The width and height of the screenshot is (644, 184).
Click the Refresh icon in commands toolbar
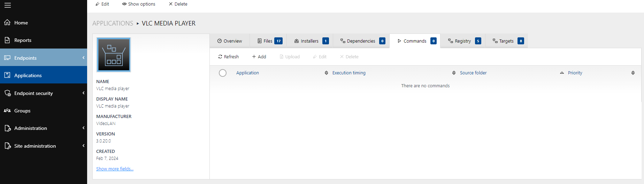220,57
